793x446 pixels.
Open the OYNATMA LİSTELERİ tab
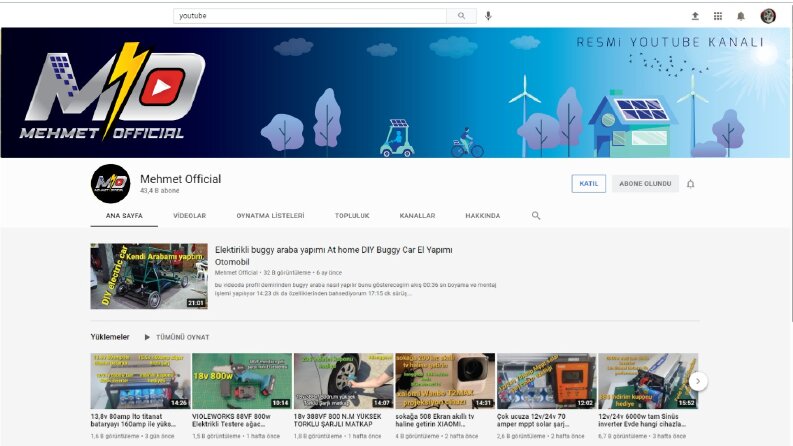tap(271, 215)
